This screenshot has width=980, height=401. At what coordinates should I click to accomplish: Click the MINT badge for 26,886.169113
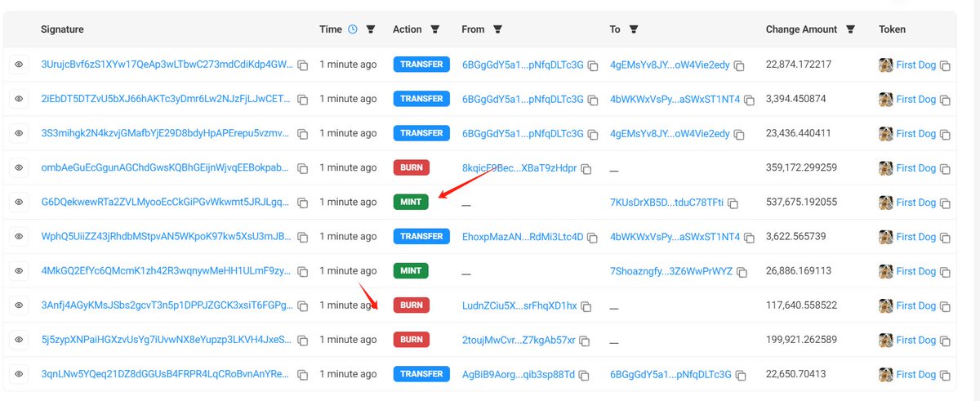[411, 271]
